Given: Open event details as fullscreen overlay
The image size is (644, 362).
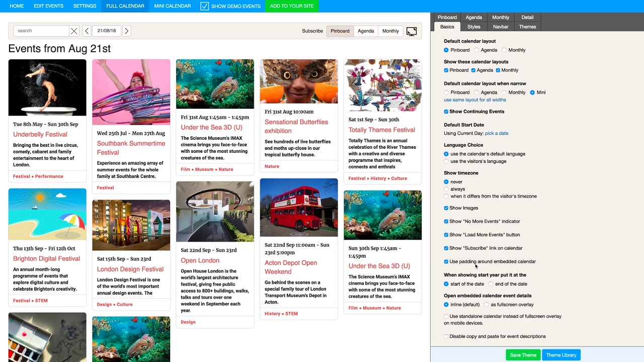Looking at the screenshot, I should coord(487,305).
